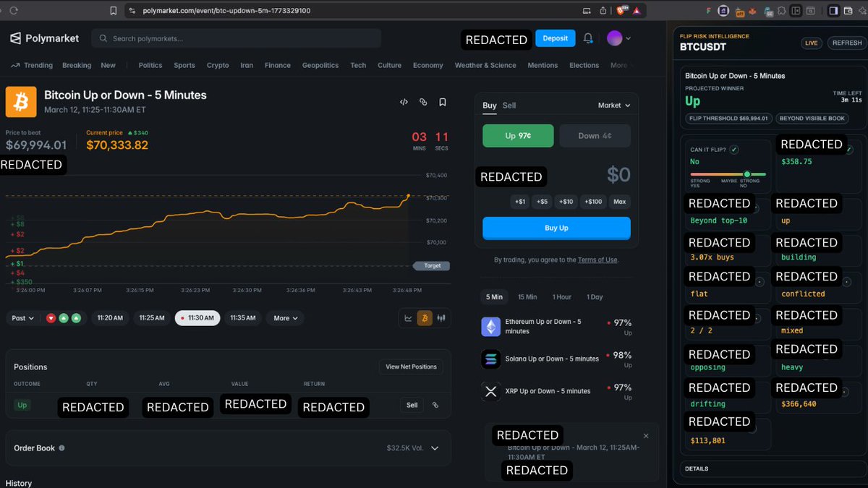Viewport: 868px width, 488px height.
Task: Click REFRESH in Flip Risk panel
Action: [x=846, y=43]
